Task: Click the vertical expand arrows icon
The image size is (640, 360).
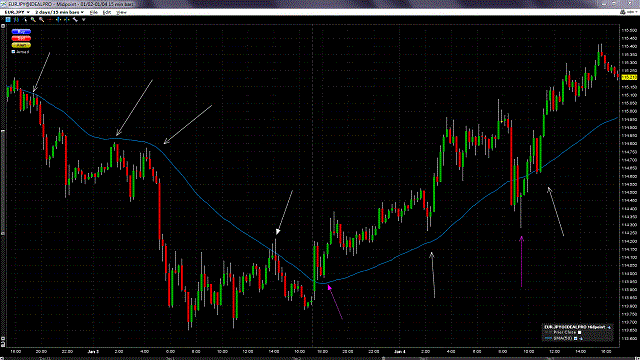Action: [x=58, y=20]
